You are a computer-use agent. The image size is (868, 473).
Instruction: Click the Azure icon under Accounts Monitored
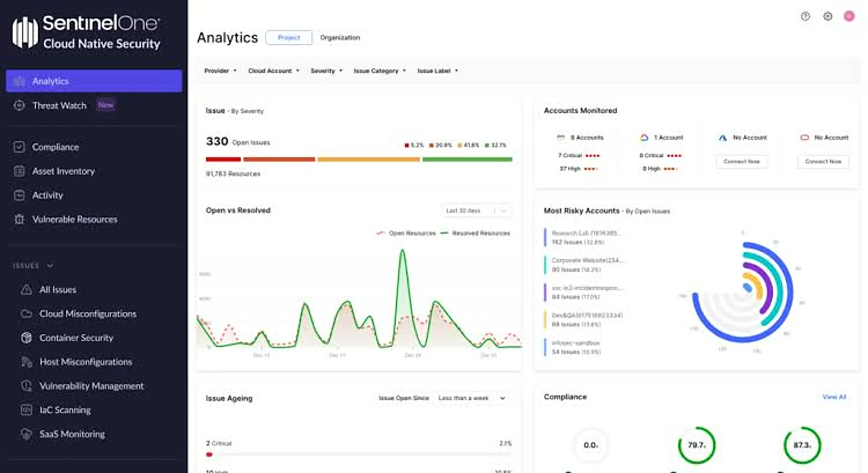coord(723,138)
